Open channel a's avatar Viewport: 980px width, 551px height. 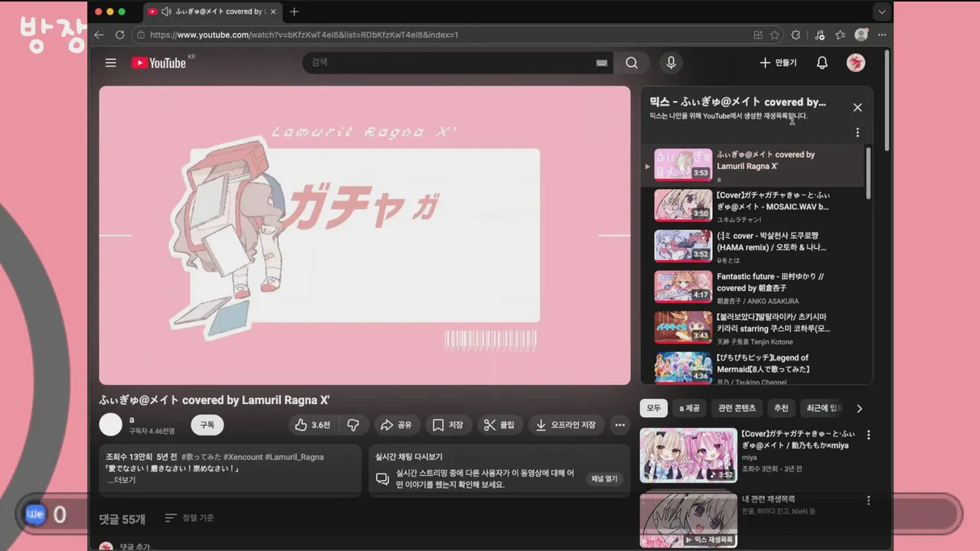point(111,425)
